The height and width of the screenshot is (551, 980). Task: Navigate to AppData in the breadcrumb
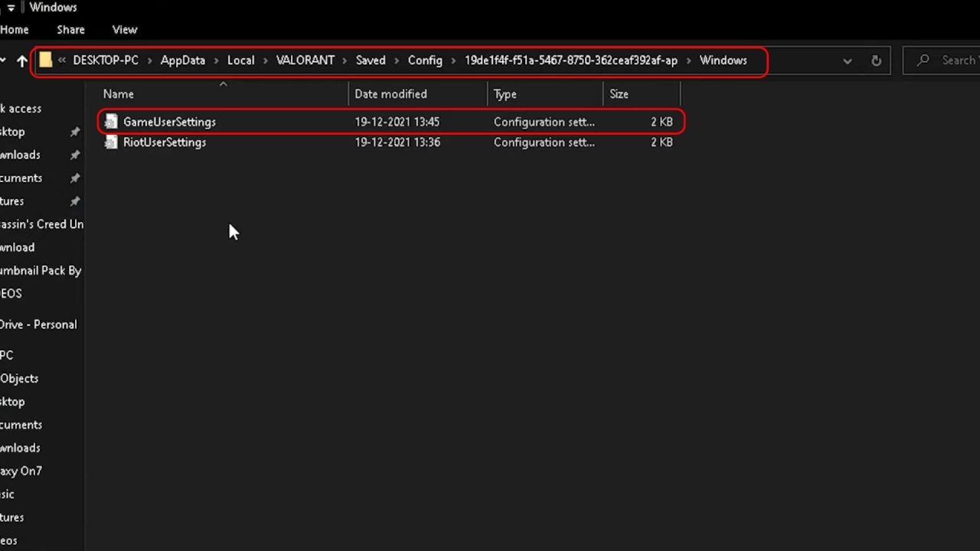183,60
